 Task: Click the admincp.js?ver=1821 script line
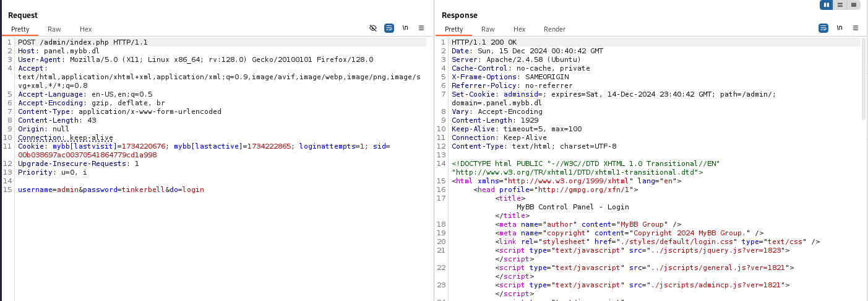[642, 285]
